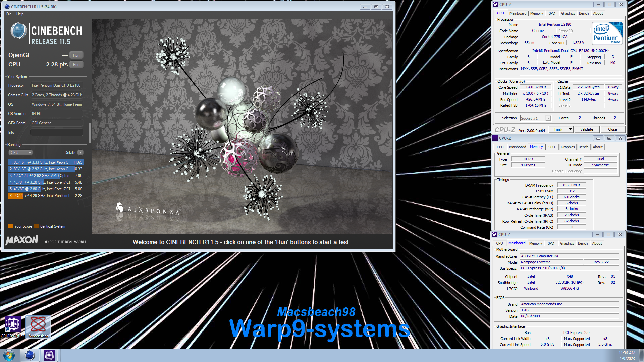Image resolution: width=644 pixels, height=362 pixels.
Task: Minimize the bottom CPU-Z window
Action: pos(597,234)
